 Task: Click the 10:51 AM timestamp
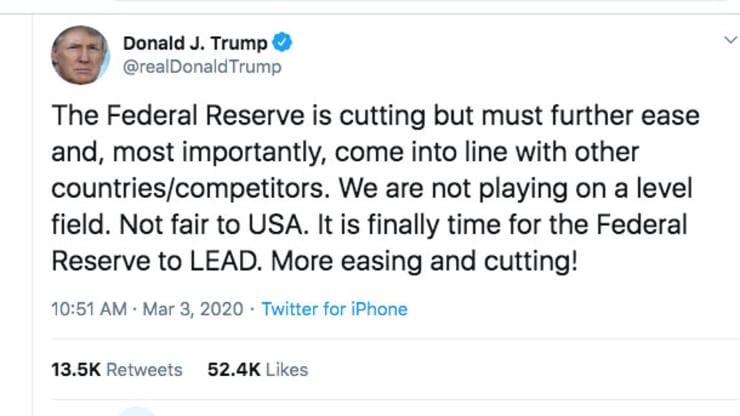87,309
